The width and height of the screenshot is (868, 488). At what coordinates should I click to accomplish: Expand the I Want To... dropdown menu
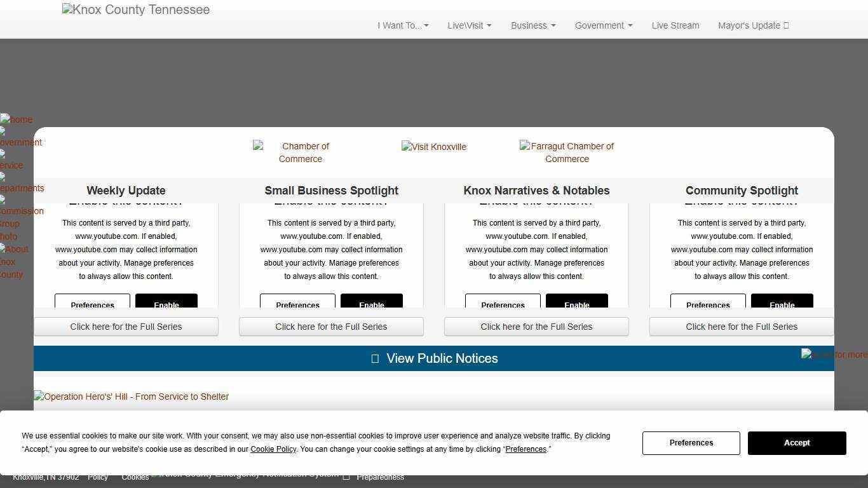(403, 25)
